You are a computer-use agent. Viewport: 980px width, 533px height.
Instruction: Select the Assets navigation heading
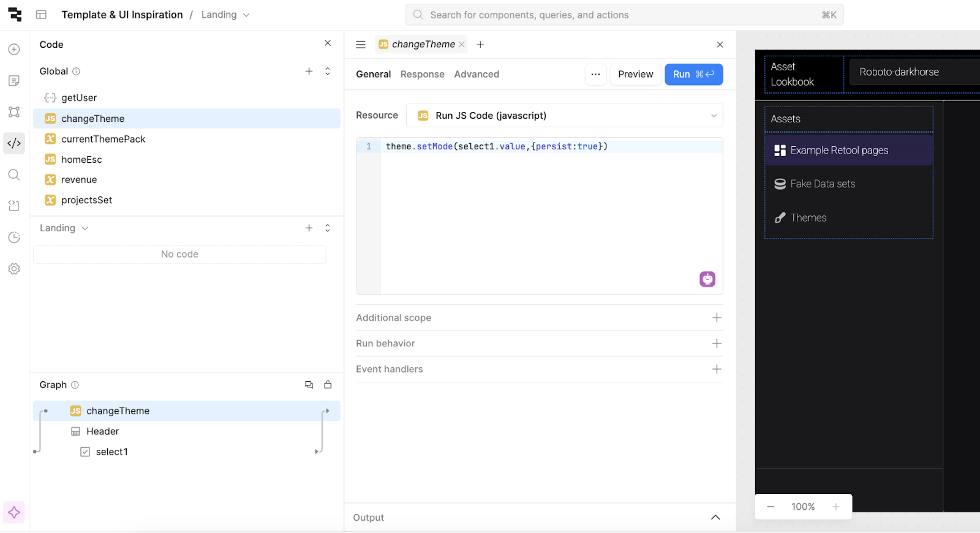click(786, 119)
